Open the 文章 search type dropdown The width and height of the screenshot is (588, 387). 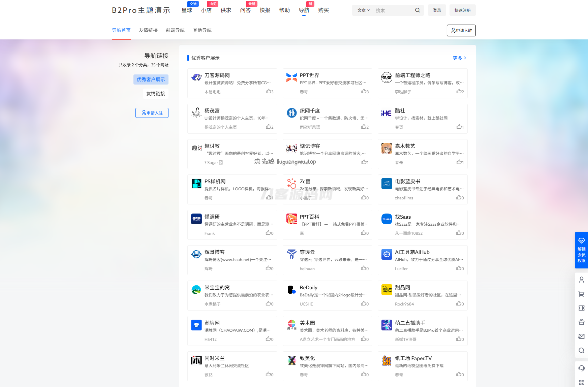(363, 10)
